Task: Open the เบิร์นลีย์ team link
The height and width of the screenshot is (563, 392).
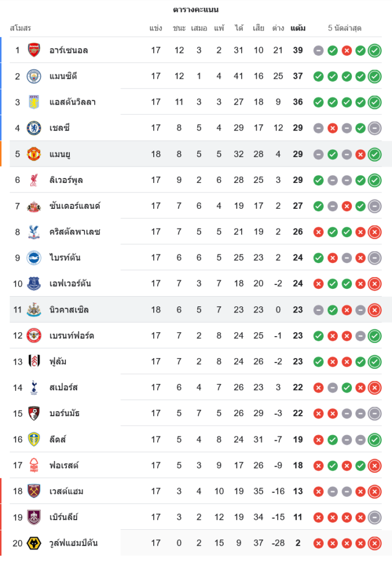Action: tap(64, 517)
